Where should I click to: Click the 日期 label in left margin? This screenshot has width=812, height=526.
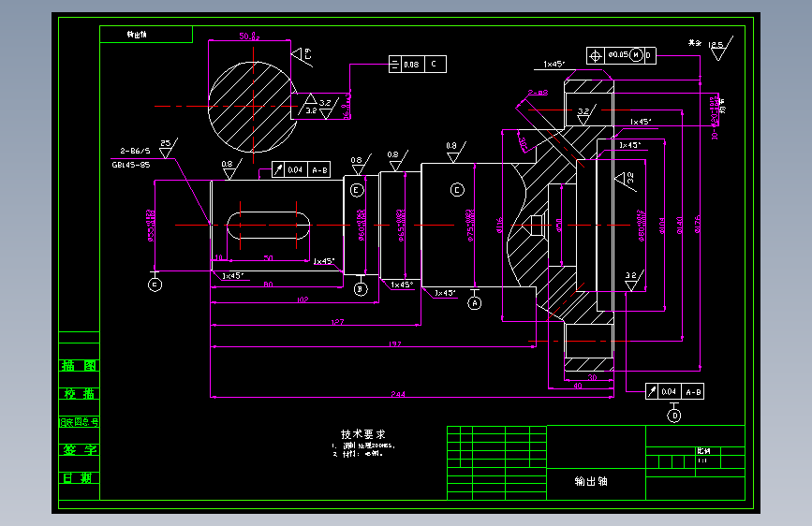click(77, 478)
